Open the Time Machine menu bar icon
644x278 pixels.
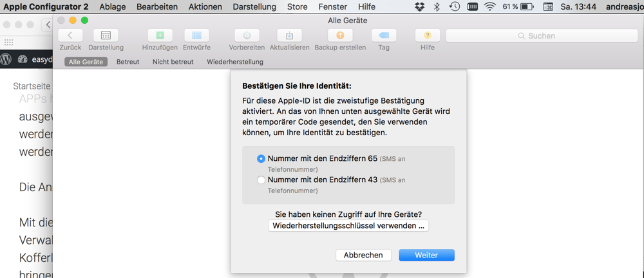(455, 6)
